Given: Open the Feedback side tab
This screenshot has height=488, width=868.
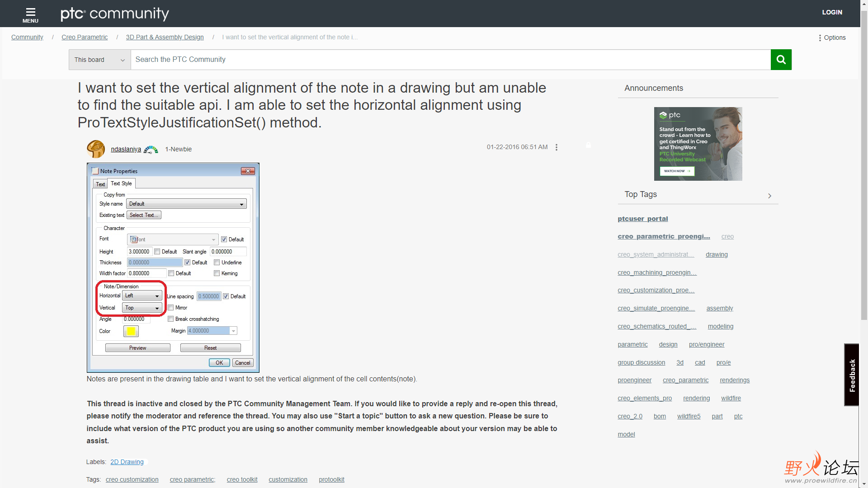Looking at the screenshot, I should click(852, 375).
